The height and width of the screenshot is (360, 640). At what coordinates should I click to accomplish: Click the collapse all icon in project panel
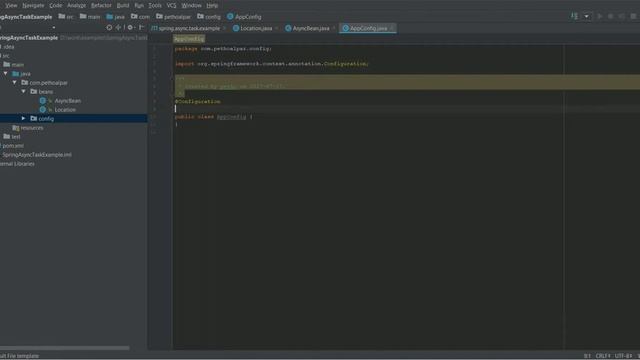118,27
